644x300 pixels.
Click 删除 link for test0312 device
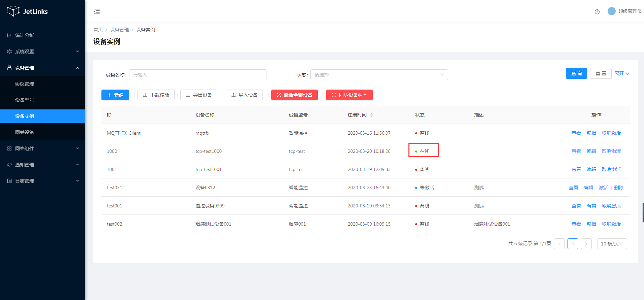point(619,188)
